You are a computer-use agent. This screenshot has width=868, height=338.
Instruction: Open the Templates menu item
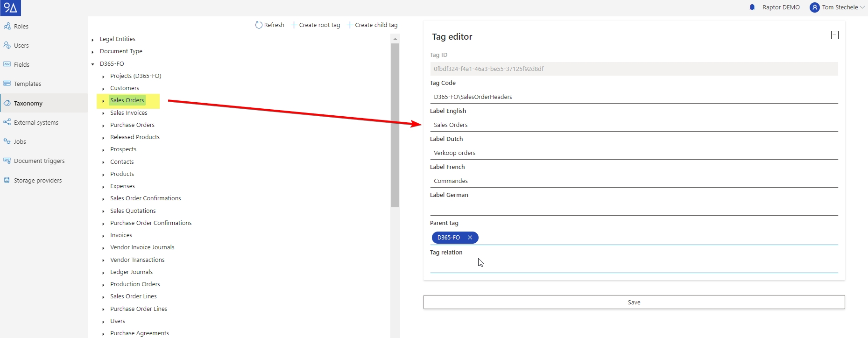(x=28, y=84)
